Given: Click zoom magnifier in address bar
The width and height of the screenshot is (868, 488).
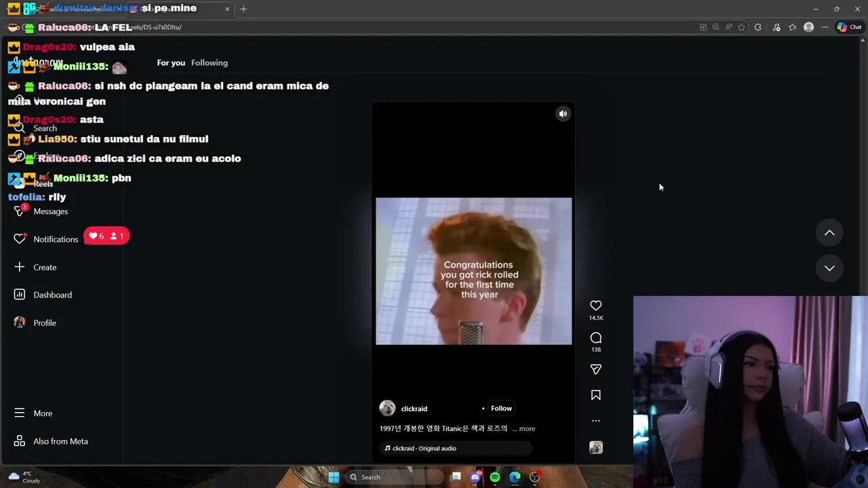Looking at the screenshot, I should pyautogui.click(x=715, y=27).
